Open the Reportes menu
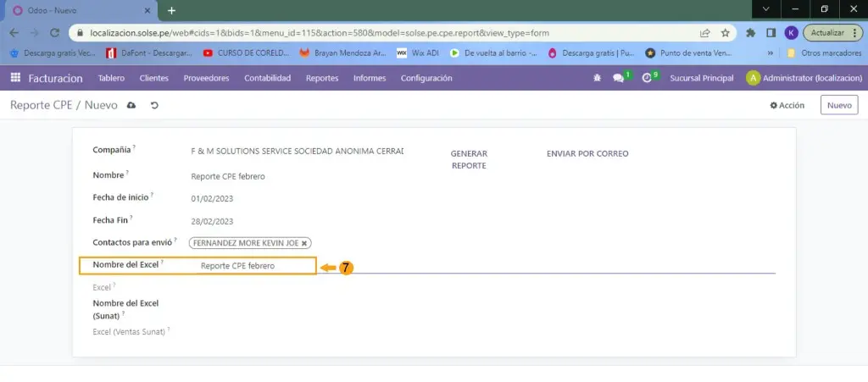 322,78
